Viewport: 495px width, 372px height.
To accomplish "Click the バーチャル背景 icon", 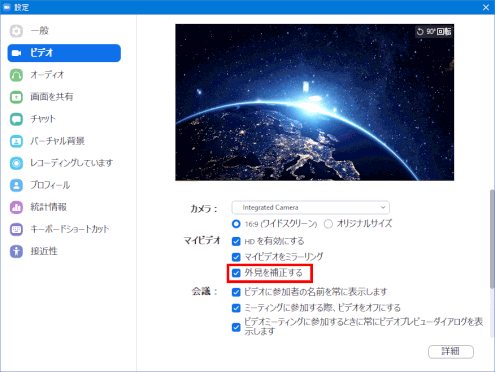I will (x=16, y=141).
